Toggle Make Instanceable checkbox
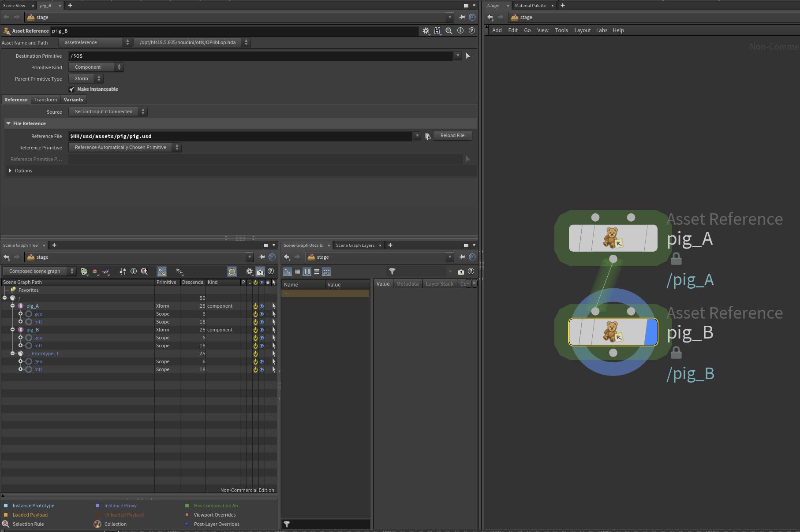 pos(72,89)
